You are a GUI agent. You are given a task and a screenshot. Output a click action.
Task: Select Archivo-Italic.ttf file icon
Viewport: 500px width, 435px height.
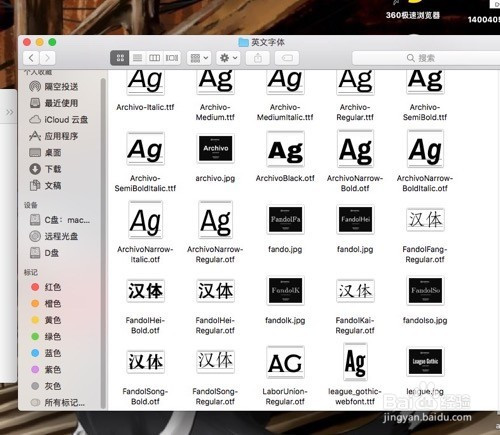[145, 82]
